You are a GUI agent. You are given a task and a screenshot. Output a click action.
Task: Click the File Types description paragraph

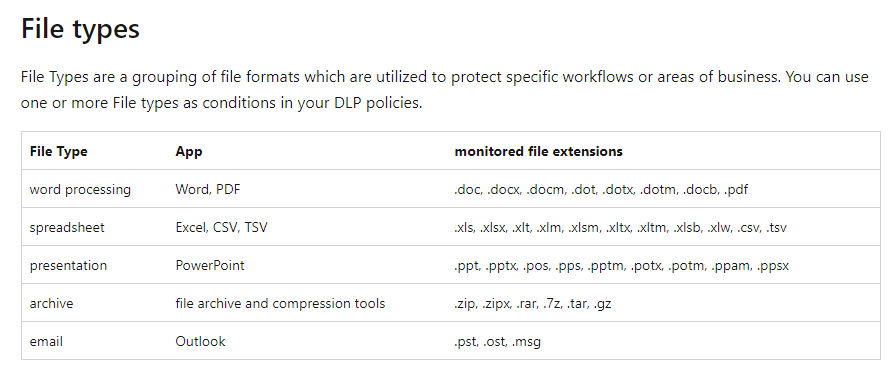[x=445, y=90]
